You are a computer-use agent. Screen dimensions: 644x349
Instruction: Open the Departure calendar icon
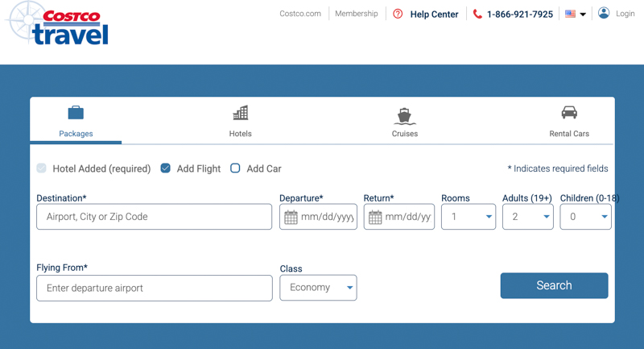tap(291, 217)
